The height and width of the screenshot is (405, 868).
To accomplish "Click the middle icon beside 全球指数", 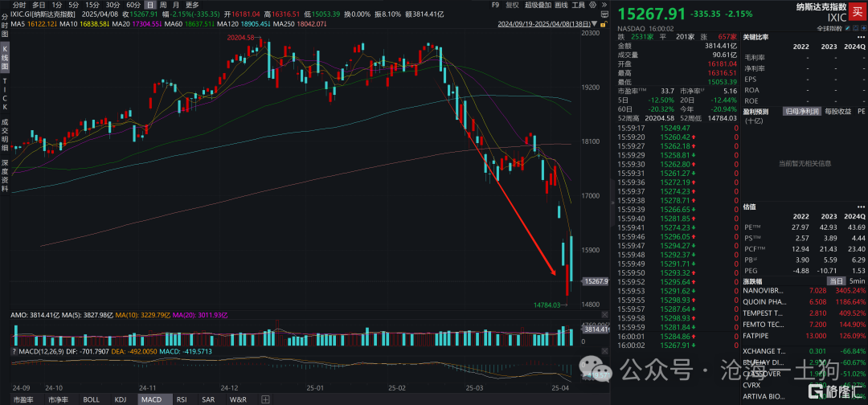I will pos(856,28).
